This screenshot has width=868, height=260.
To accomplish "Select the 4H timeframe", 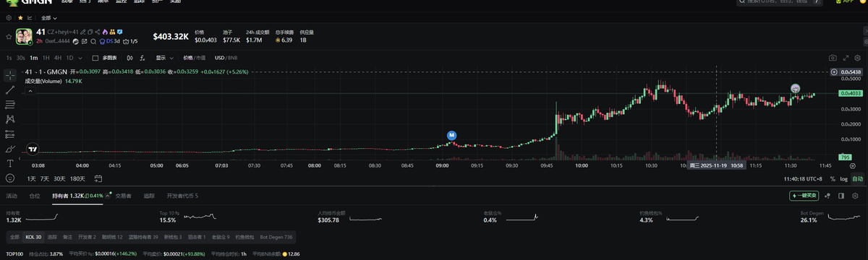I will point(58,58).
